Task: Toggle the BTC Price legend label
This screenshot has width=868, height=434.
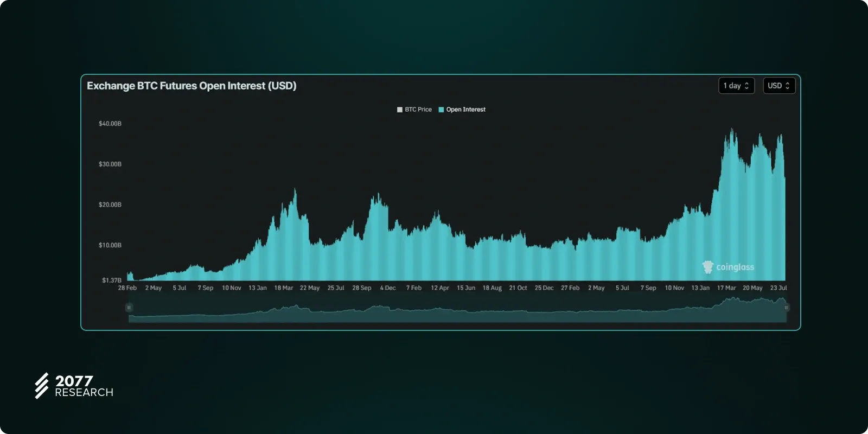Action: [418, 110]
